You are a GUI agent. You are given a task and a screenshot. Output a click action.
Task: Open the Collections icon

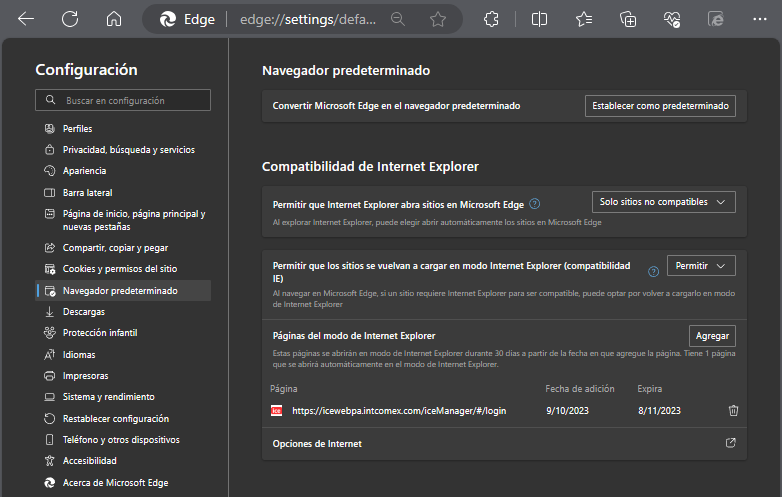coord(628,19)
